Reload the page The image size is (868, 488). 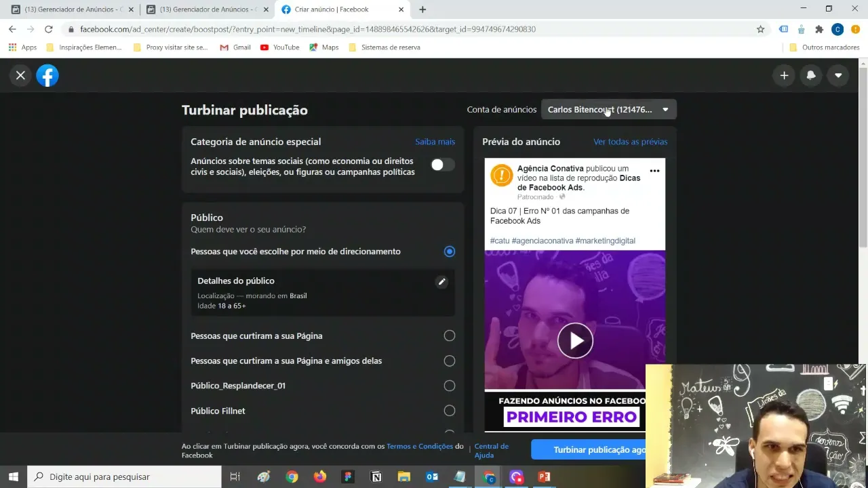point(48,29)
